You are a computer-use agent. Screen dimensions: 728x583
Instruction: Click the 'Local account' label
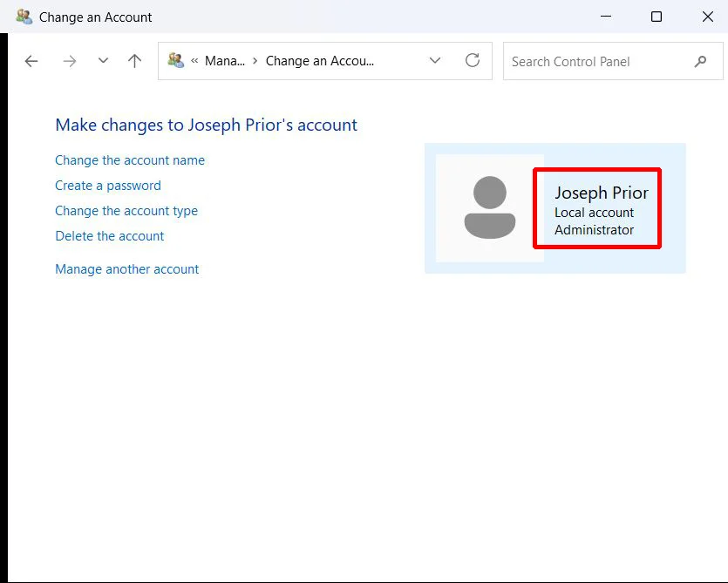click(x=594, y=213)
